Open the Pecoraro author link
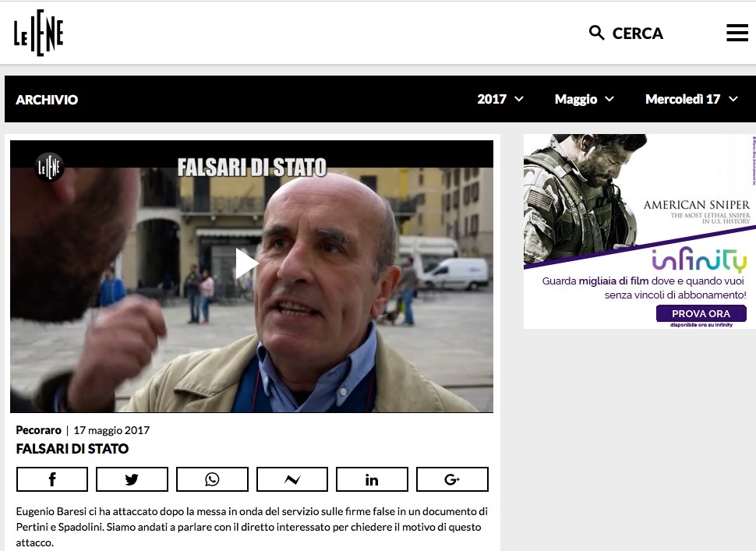The width and height of the screenshot is (756, 551). (x=38, y=430)
